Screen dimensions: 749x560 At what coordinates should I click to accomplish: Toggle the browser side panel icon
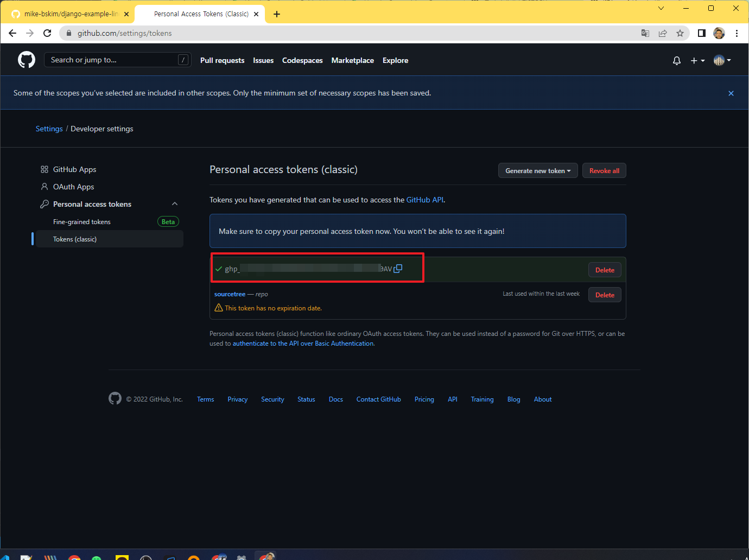click(702, 33)
